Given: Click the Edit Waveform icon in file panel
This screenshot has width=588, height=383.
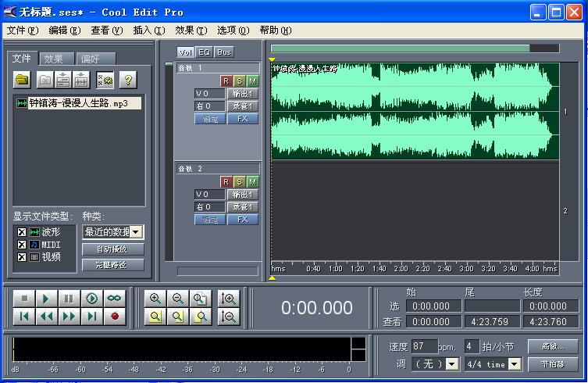Looking at the screenshot, I should [x=81, y=80].
